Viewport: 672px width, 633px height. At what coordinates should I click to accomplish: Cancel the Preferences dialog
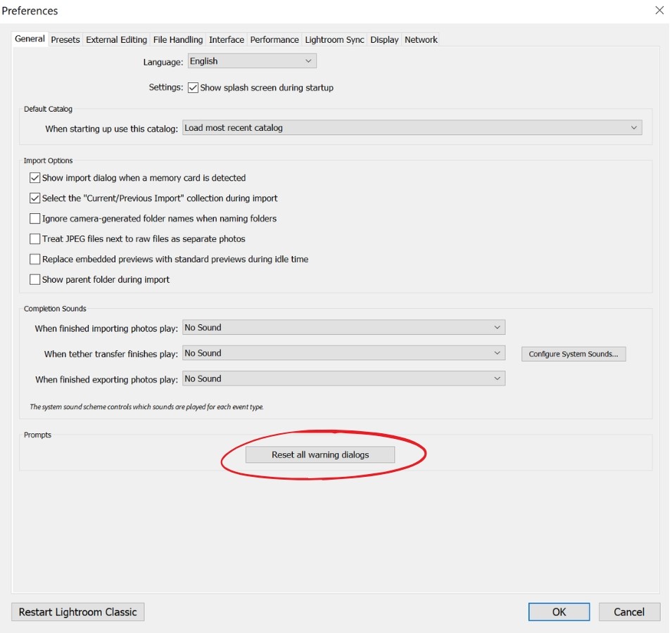coord(629,612)
